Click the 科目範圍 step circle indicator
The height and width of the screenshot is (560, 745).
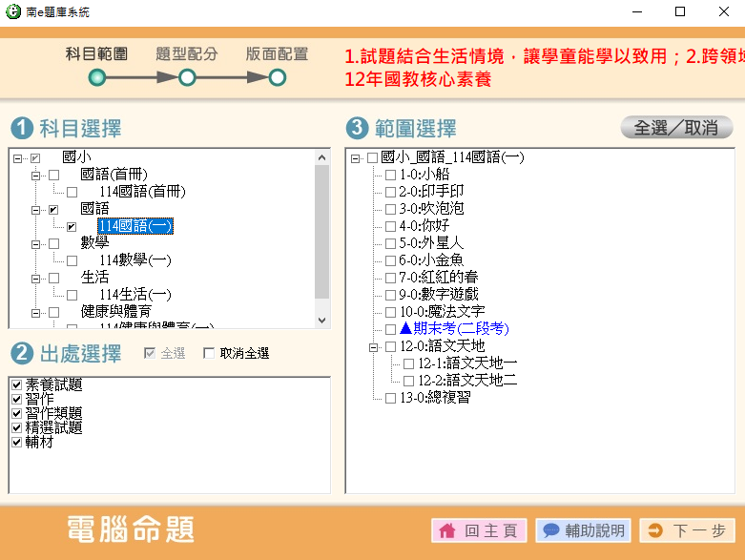tap(97, 77)
